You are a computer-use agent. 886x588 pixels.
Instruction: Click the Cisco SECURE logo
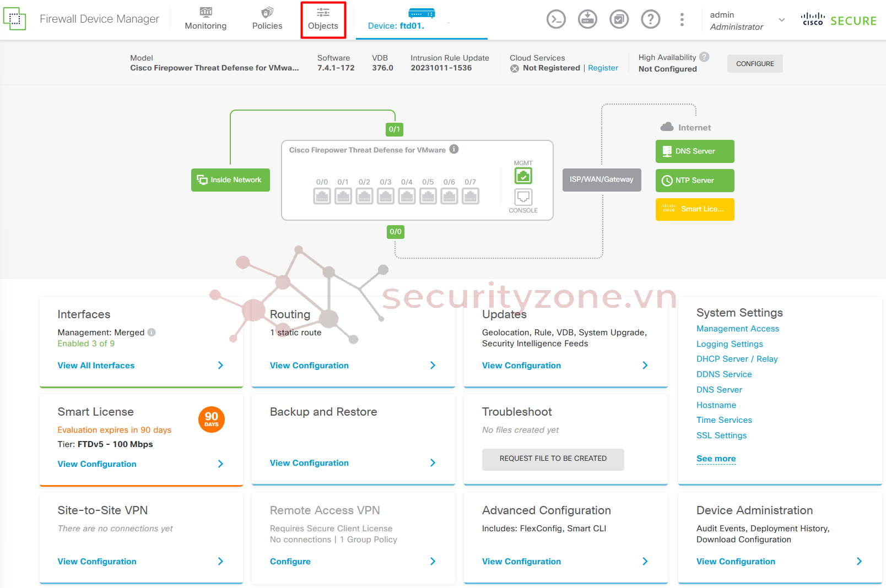pos(839,20)
